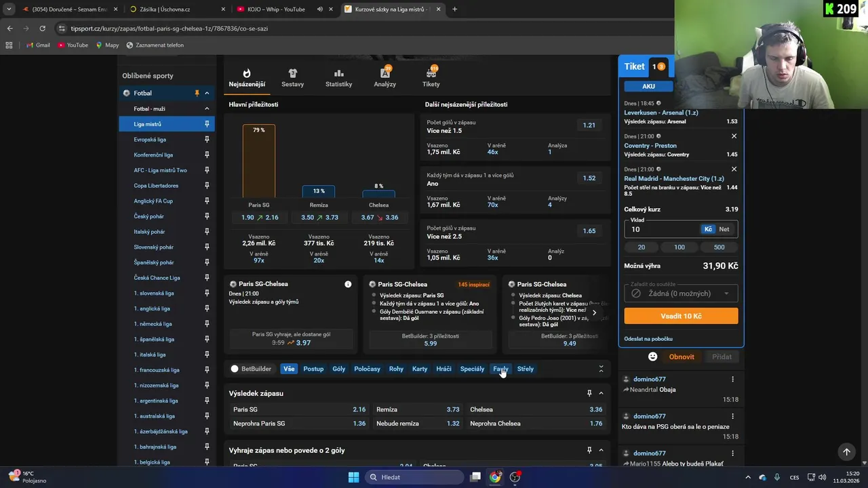
Task: Open the emoji picker in chat
Action: [652, 357]
